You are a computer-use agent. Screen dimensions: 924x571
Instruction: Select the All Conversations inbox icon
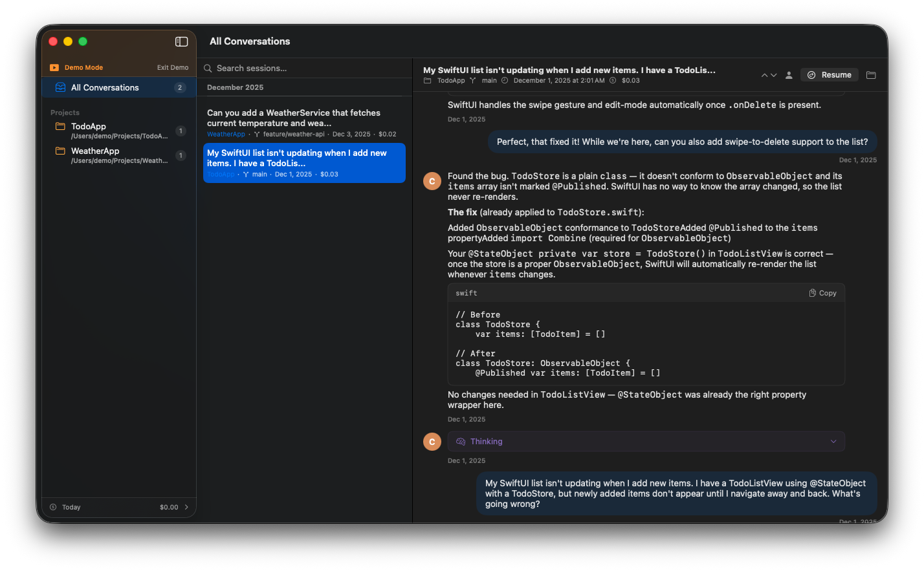coord(60,87)
